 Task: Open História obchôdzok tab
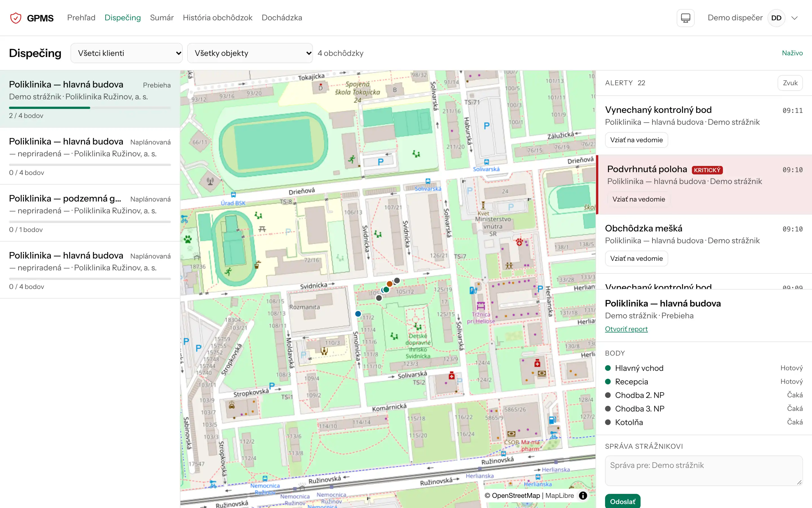point(217,17)
